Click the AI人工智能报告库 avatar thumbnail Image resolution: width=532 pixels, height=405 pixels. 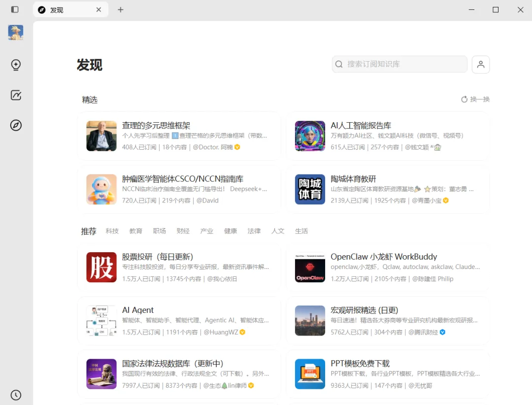click(x=310, y=136)
